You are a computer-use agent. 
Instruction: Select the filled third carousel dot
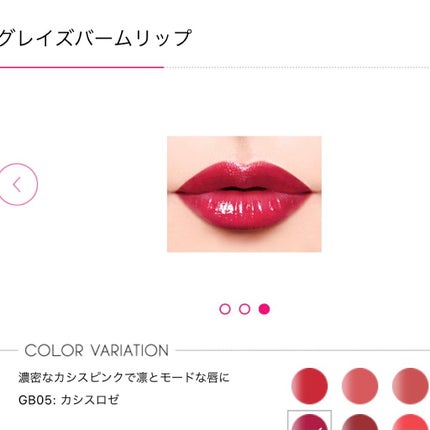tap(264, 309)
